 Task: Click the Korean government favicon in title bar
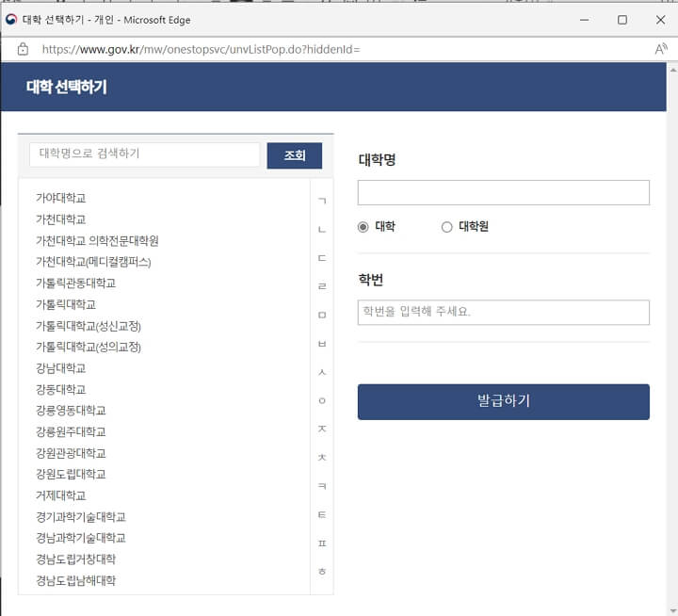[11, 20]
